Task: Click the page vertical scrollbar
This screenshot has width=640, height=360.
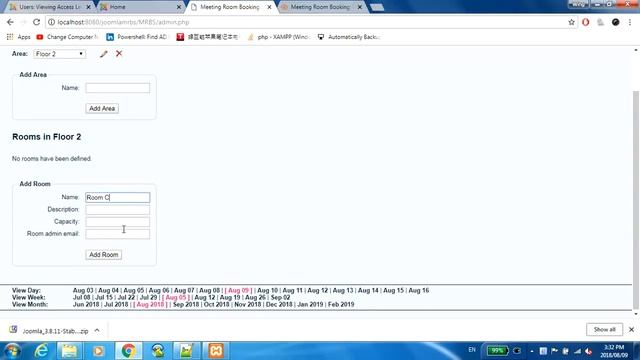Action: tap(636, 200)
